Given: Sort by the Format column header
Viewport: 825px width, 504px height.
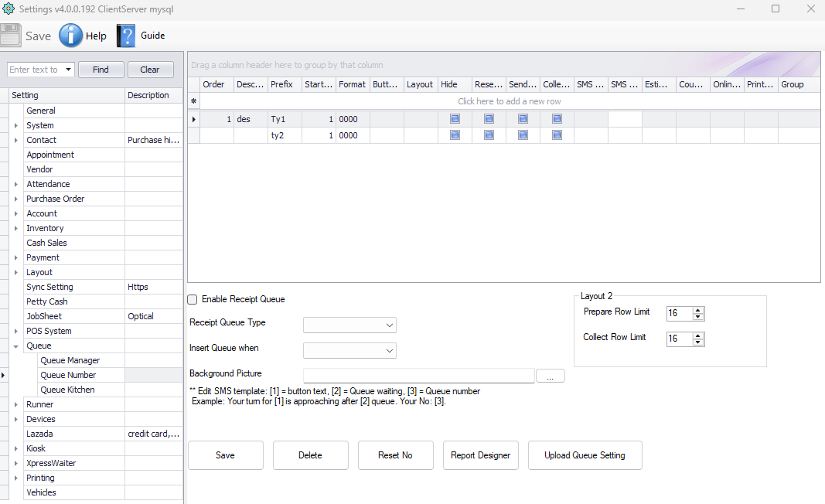Looking at the screenshot, I should pos(353,84).
